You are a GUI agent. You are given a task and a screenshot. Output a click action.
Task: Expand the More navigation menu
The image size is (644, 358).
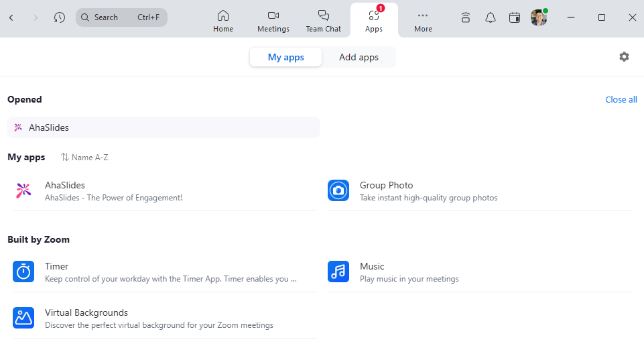pyautogui.click(x=423, y=20)
